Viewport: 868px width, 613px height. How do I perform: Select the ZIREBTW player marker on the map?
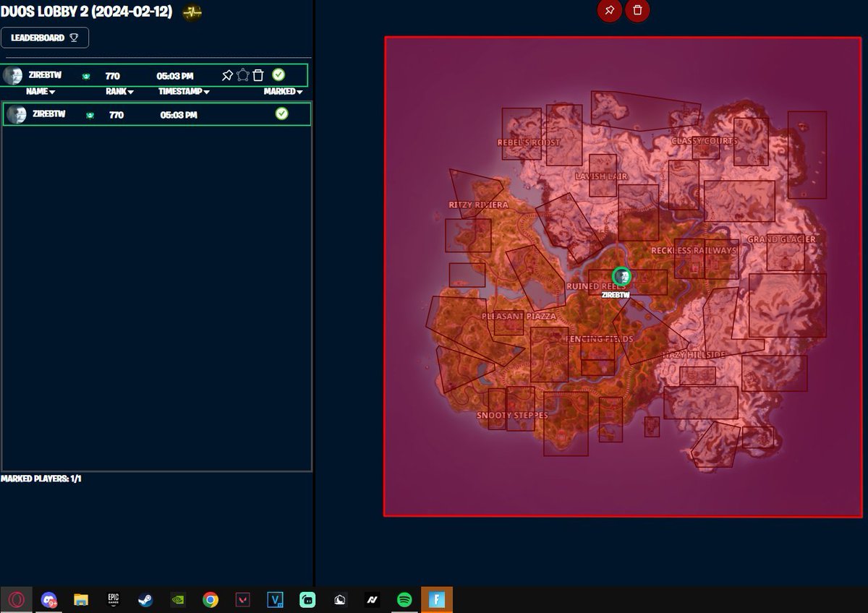pos(621,276)
